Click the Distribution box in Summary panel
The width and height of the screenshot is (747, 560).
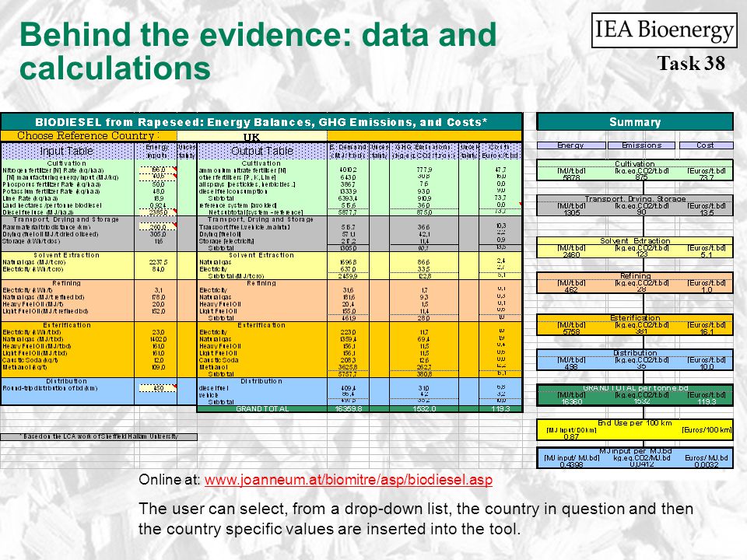635,360
